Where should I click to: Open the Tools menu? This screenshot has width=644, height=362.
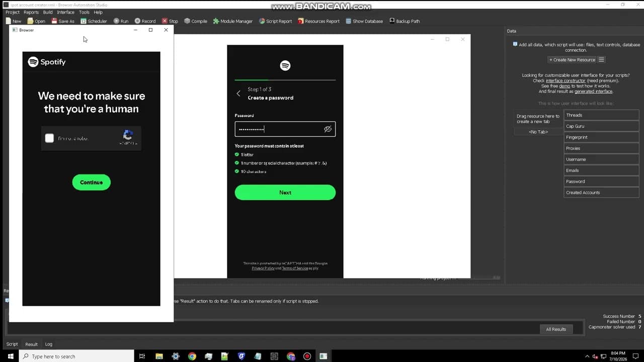(x=84, y=12)
